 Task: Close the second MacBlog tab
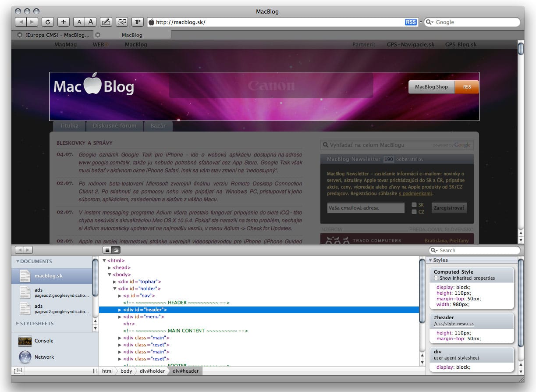pos(98,35)
